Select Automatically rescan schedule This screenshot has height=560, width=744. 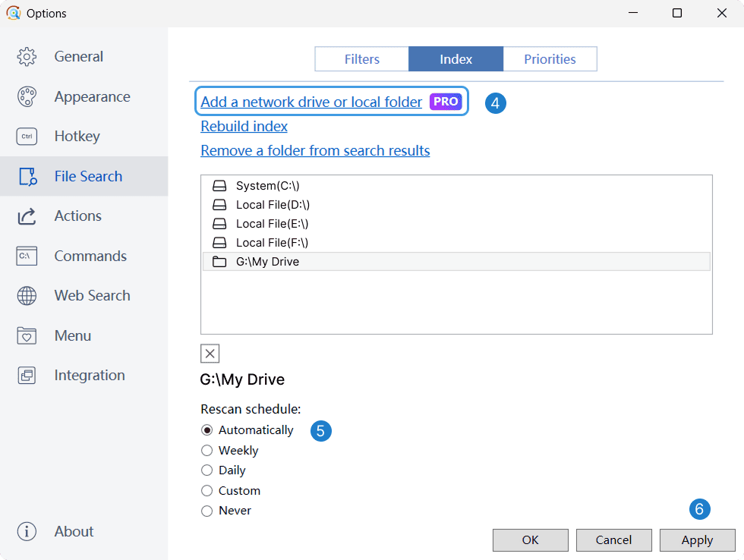pyautogui.click(x=247, y=430)
